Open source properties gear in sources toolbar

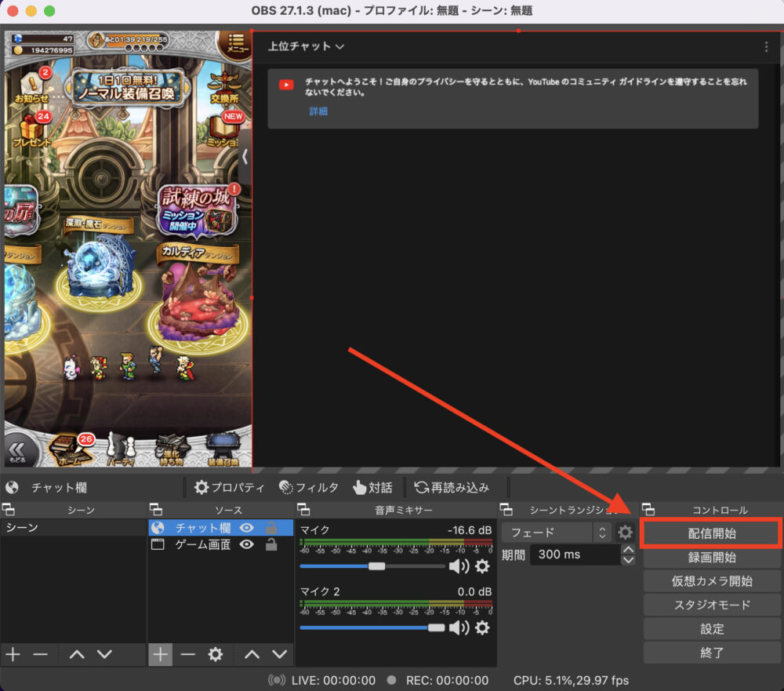click(x=215, y=654)
